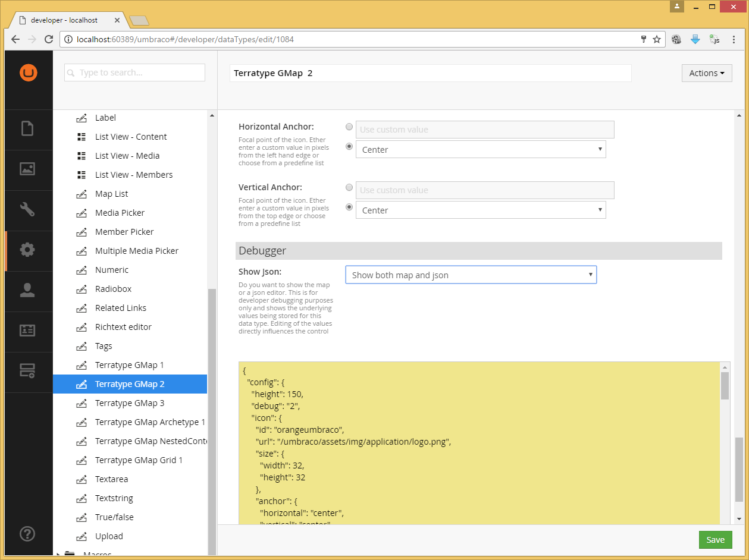The height and width of the screenshot is (560, 749).
Task: Select Multiple Media Picker data type
Action: click(x=137, y=251)
